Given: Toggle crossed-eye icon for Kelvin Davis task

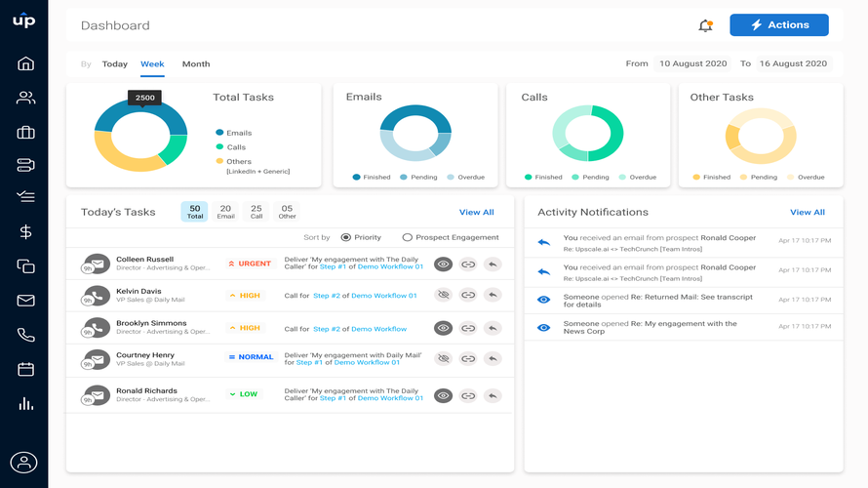Looking at the screenshot, I should (x=443, y=295).
